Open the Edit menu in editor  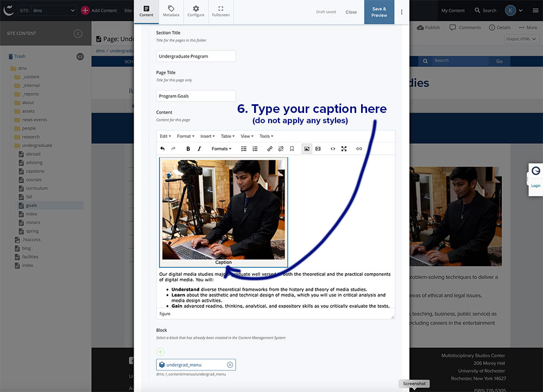pyautogui.click(x=165, y=136)
